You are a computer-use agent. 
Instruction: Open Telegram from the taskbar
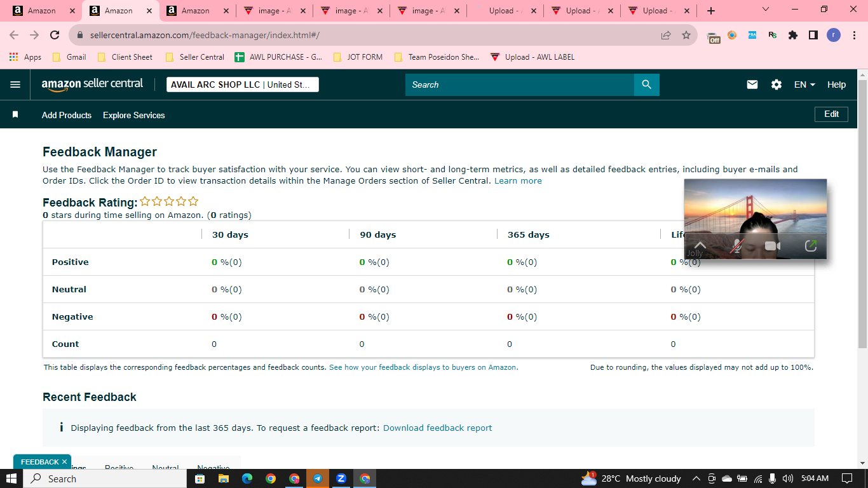(x=318, y=478)
